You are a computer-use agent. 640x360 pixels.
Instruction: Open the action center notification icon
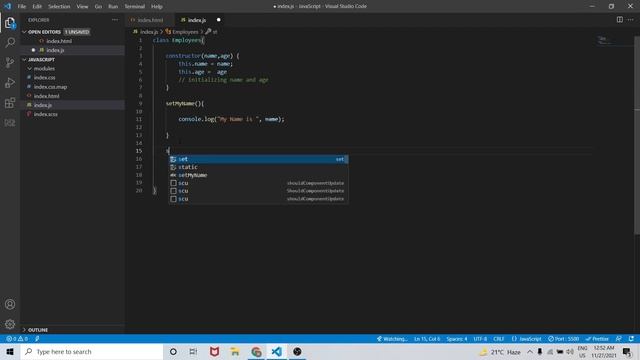627,351
